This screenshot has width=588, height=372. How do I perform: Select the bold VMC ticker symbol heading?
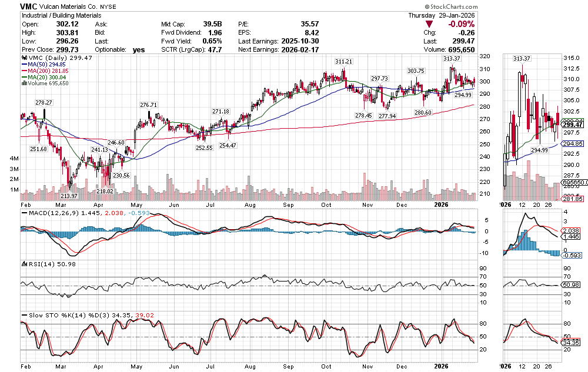pyautogui.click(x=29, y=6)
